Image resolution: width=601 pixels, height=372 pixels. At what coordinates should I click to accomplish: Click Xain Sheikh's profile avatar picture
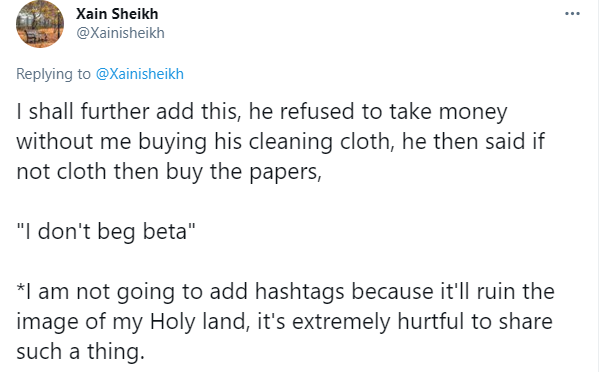click(x=40, y=24)
